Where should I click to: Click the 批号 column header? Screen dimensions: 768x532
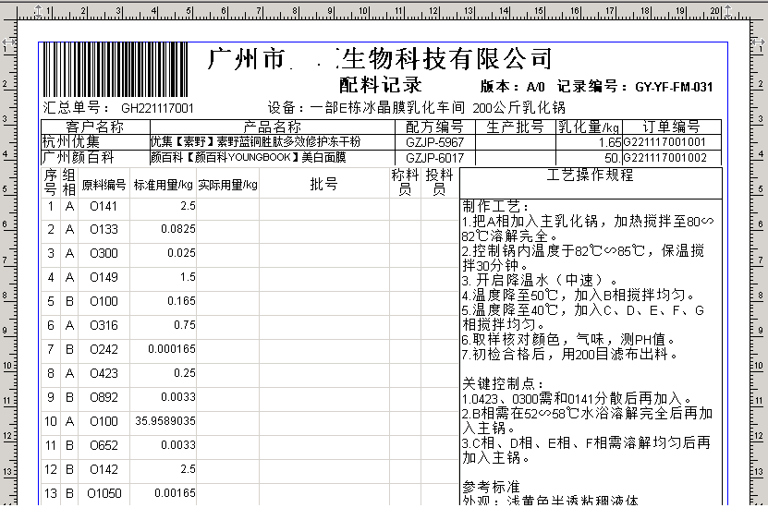tap(323, 185)
